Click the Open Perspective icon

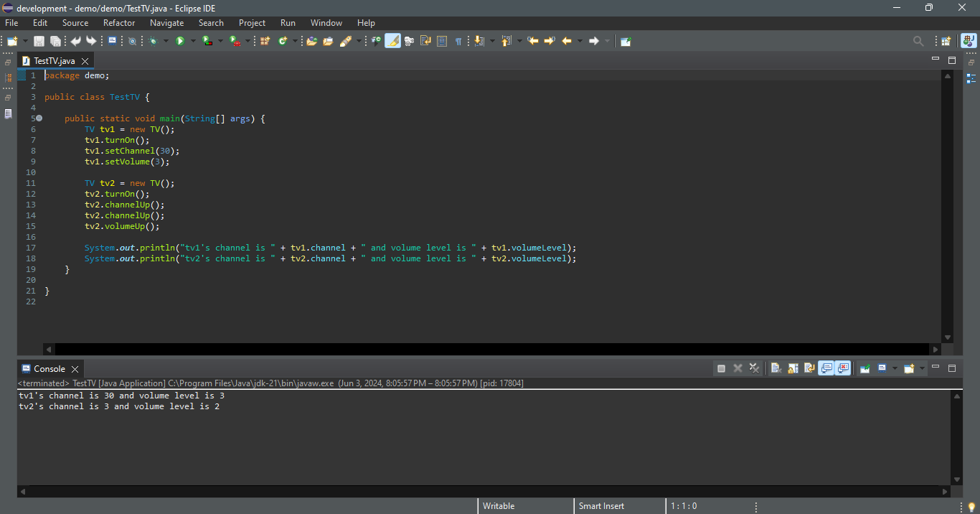(946, 41)
